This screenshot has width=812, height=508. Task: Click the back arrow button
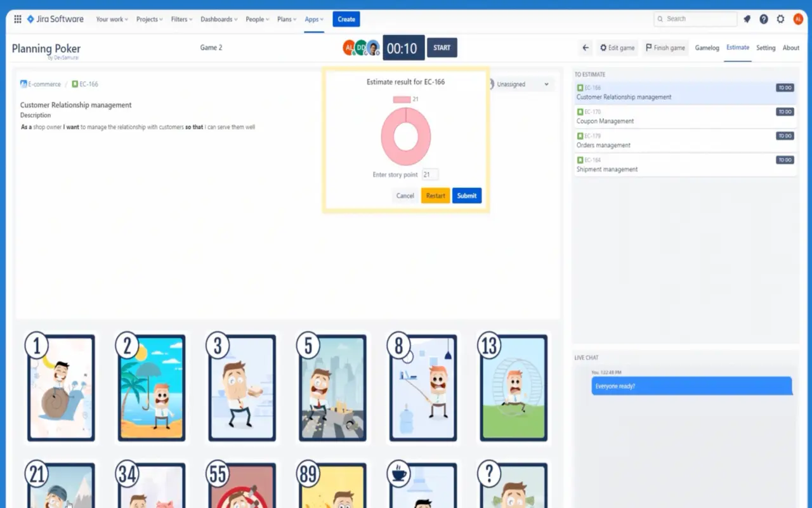coord(586,48)
